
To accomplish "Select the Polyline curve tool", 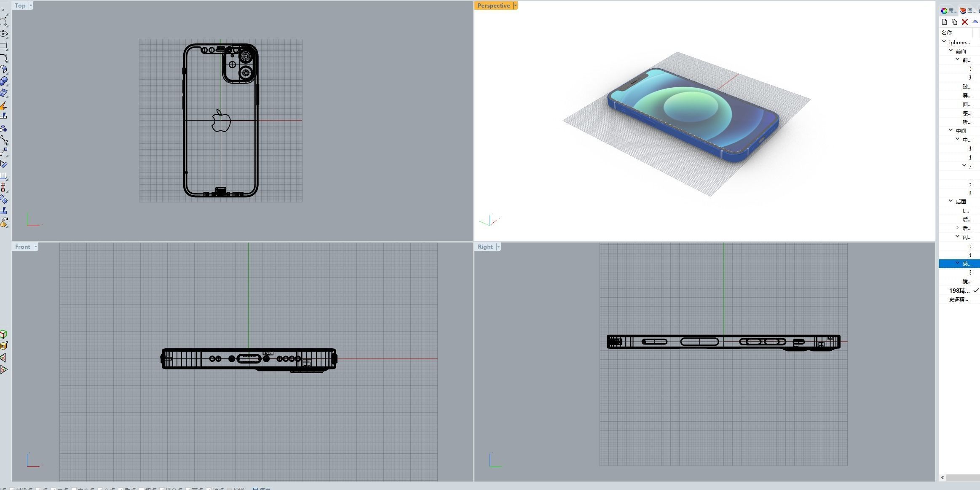I will [x=3, y=22].
